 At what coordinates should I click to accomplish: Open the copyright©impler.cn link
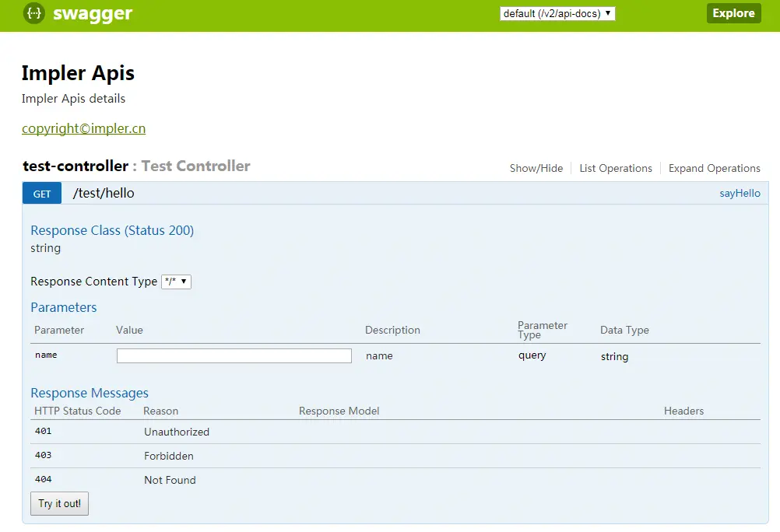(83, 128)
